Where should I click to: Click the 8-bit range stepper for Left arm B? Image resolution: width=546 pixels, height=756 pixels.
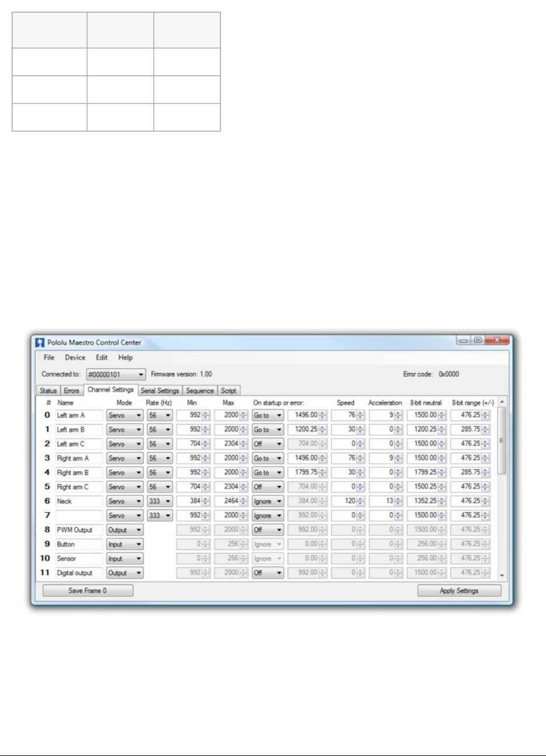(485, 429)
